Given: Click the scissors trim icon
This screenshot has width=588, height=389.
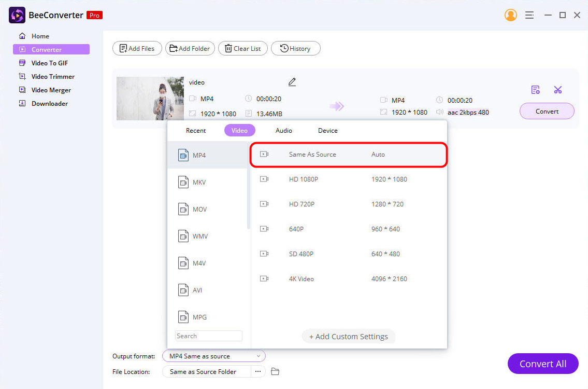Looking at the screenshot, I should [x=557, y=90].
